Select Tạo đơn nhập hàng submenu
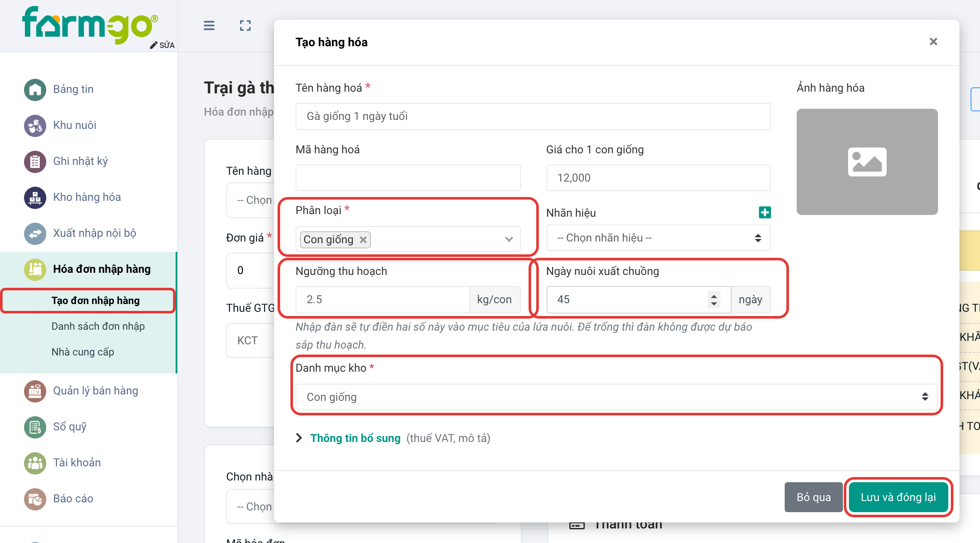 click(x=95, y=301)
